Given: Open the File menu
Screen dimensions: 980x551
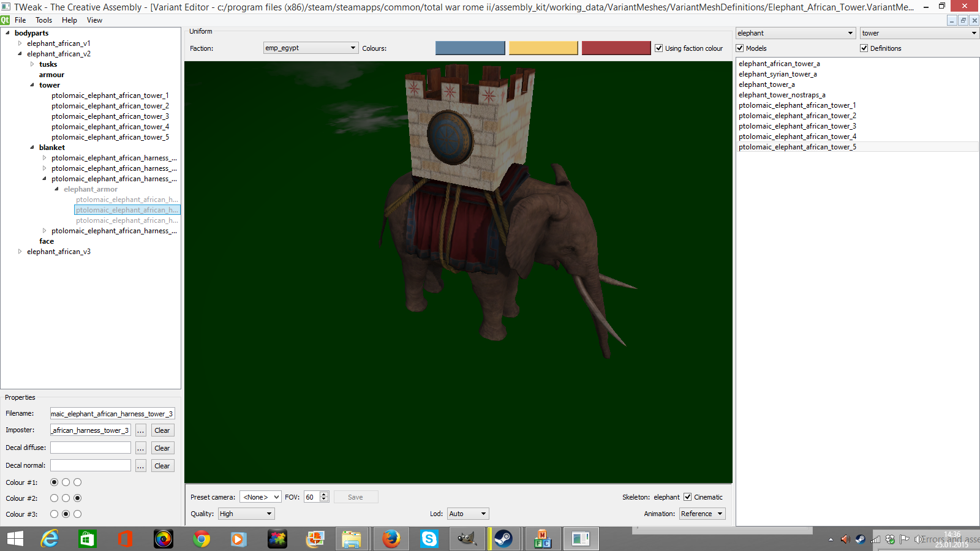Looking at the screenshot, I should (20, 20).
